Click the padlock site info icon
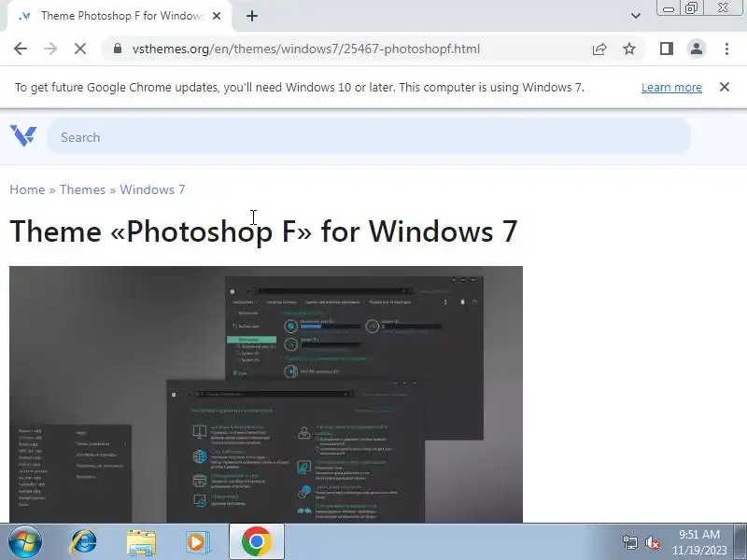The width and height of the screenshot is (747, 560). pos(118,49)
